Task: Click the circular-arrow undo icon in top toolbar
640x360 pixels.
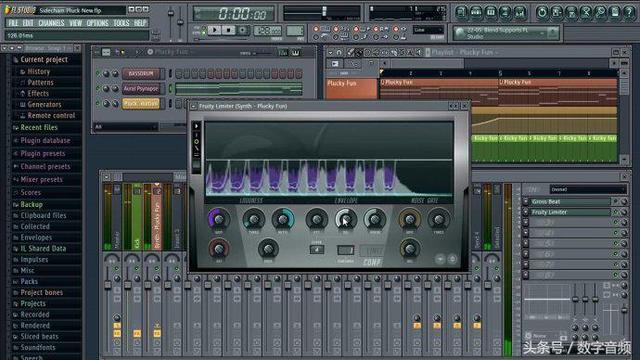Action: [x=542, y=12]
